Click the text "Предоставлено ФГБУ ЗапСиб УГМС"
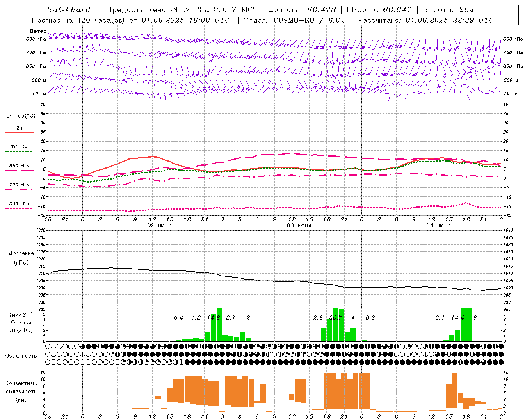 pyautogui.click(x=181, y=10)
